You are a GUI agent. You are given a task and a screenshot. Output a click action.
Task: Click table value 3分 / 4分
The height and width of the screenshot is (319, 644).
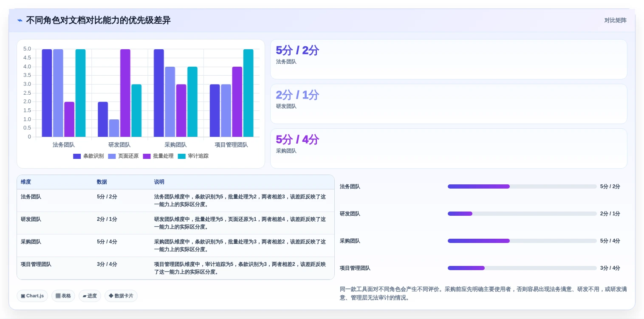[x=107, y=264]
